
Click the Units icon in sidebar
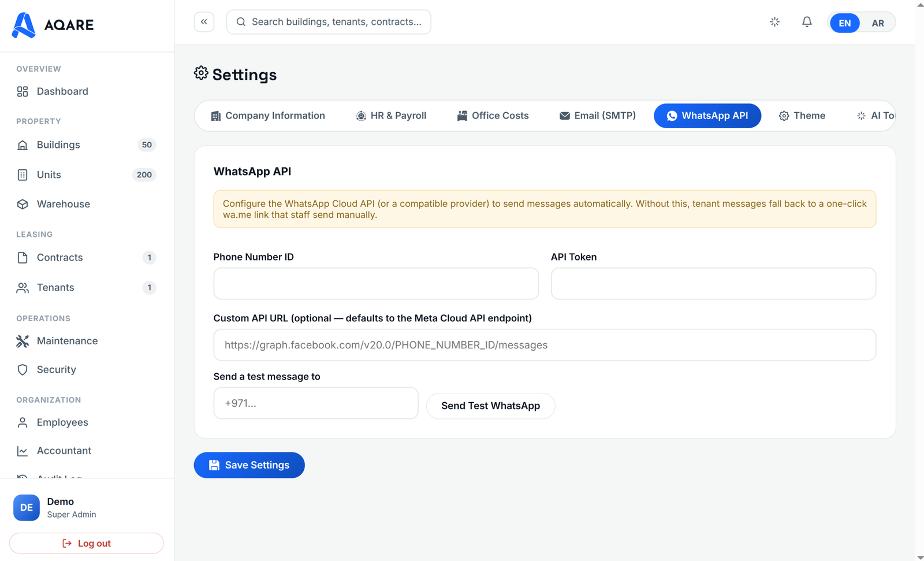pos(23,174)
